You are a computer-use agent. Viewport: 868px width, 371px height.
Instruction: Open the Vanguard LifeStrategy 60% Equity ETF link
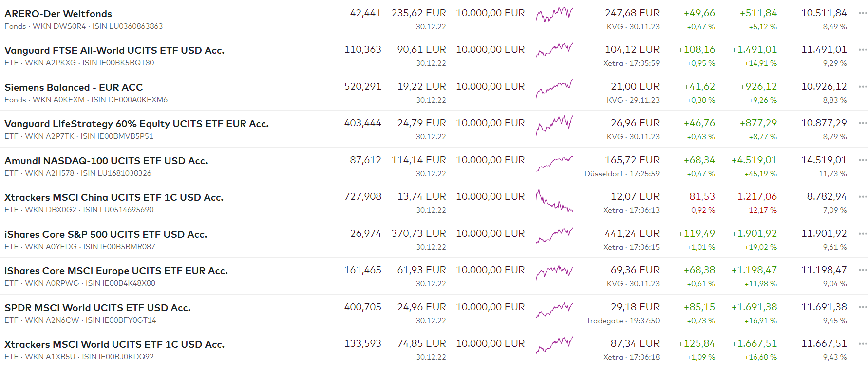click(x=136, y=124)
